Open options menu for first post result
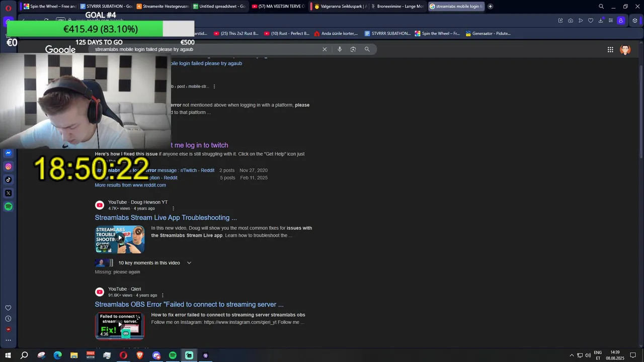This screenshot has width=644, height=362. pos(214,86)
